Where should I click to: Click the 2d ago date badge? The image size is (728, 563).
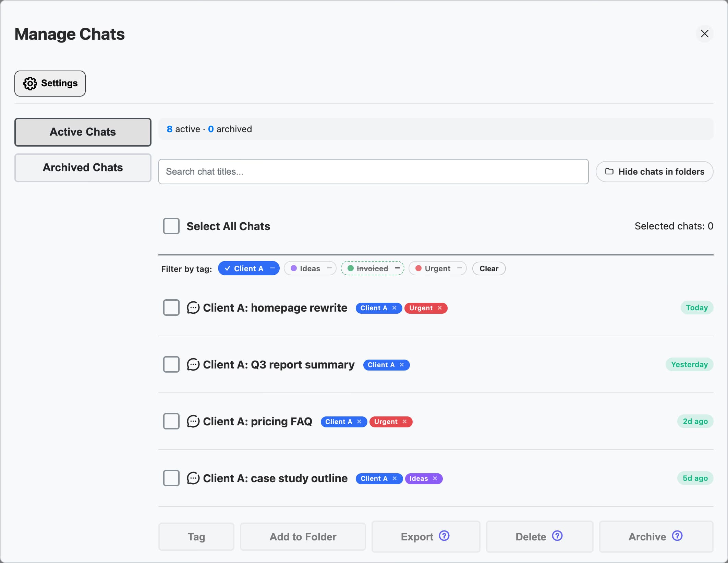[x=695, y=421]
